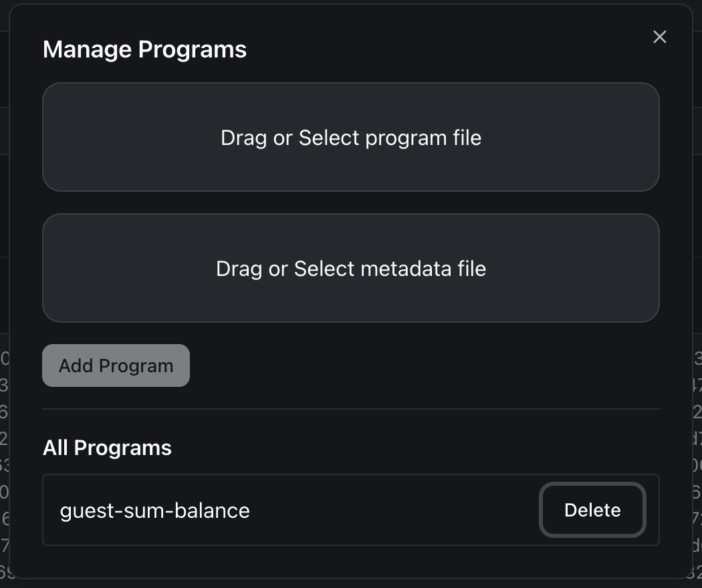Screen dimensions: 702x588
Task: Click the guest-sum-balance program name text
Action: point(155,510)
